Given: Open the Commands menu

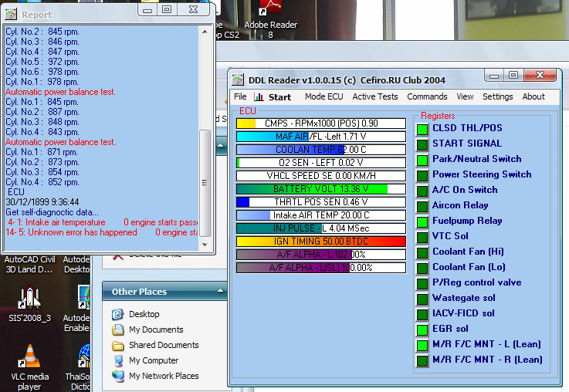Looking at the screenshot, I should (x=427, y=97).
